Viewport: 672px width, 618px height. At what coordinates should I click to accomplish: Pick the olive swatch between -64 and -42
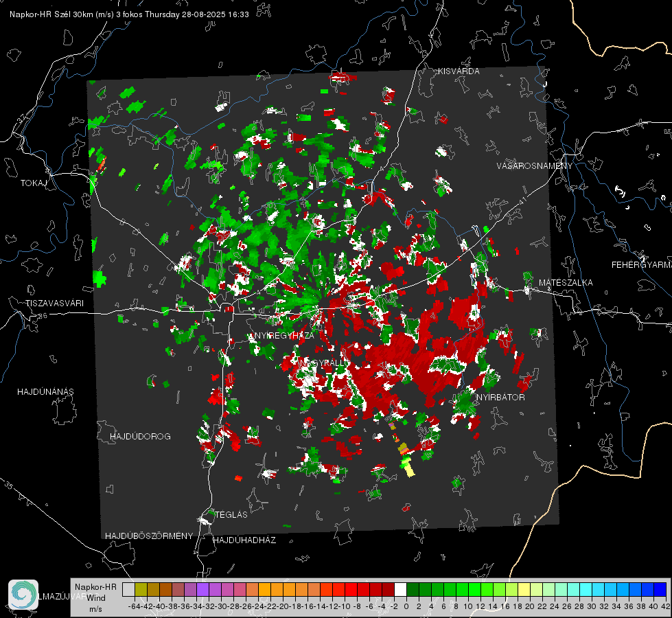click(x=141, y=589)
